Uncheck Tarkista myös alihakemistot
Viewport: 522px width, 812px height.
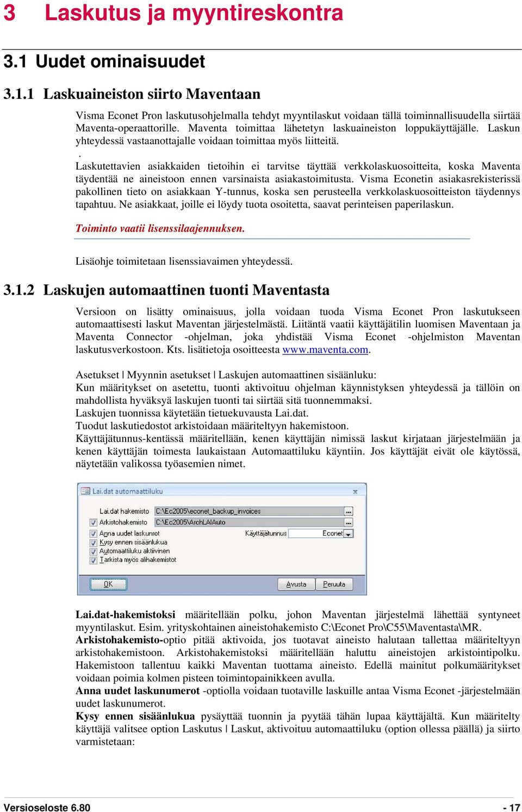click(94, 560)
